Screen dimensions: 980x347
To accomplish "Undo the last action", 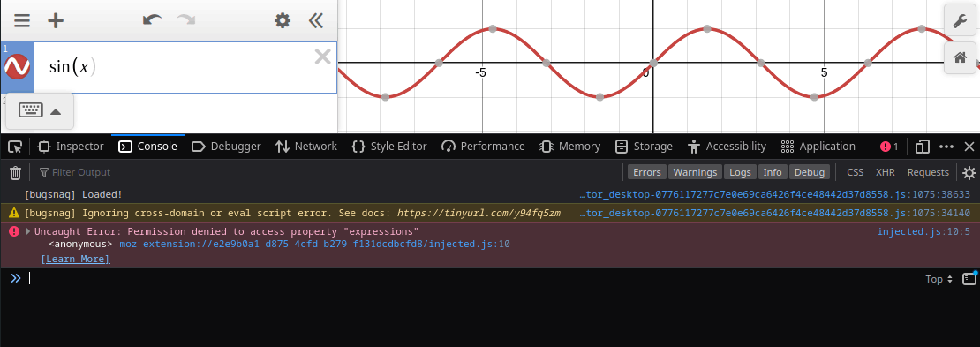I will coord(152,20).
